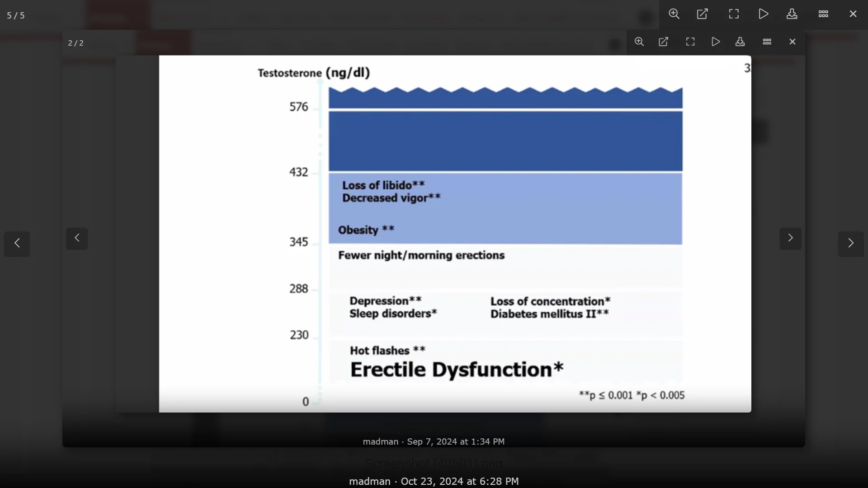Open 2/2 gallery image in new window
This screenshot has height=488, width=868.
[x=664, y=42]
